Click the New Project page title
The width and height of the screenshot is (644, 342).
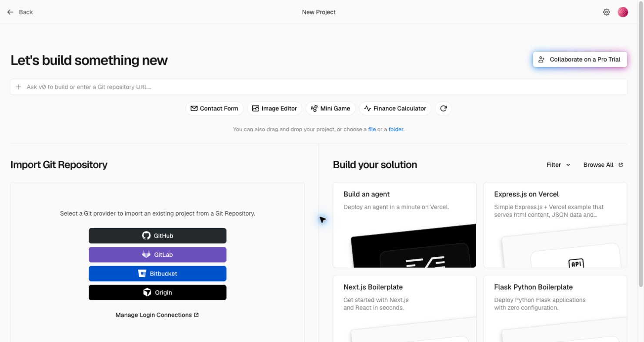coord(319,12)
